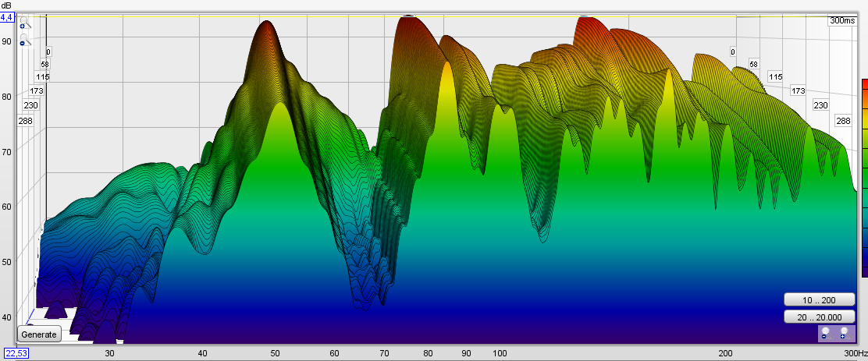868x361 pixels.
Task: Click the vertical zoom-in magnifier icon
Action: coord(23,24)
